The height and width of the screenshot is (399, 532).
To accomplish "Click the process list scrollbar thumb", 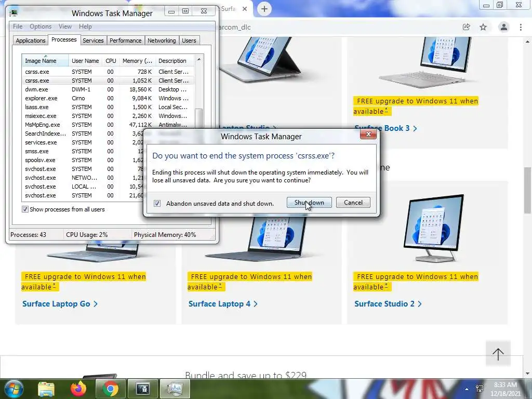I will coord(199,119).
